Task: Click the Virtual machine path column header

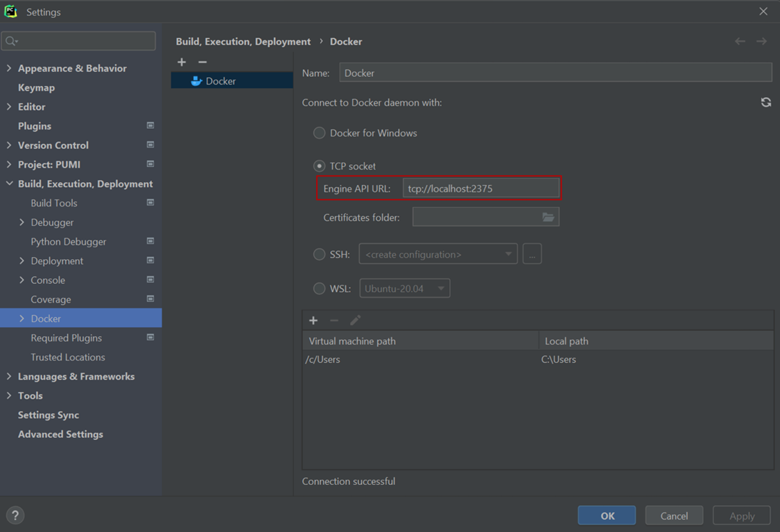Action: tap(420, 341)
